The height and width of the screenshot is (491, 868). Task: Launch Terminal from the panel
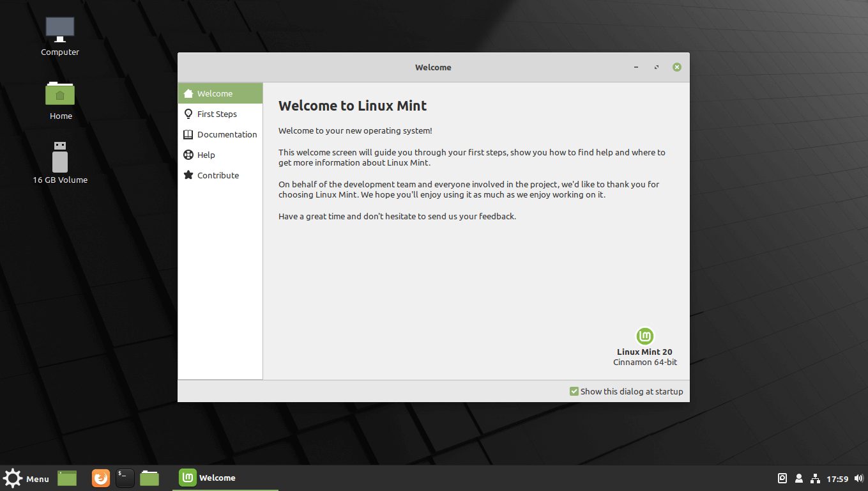click(x=125, y=478)
